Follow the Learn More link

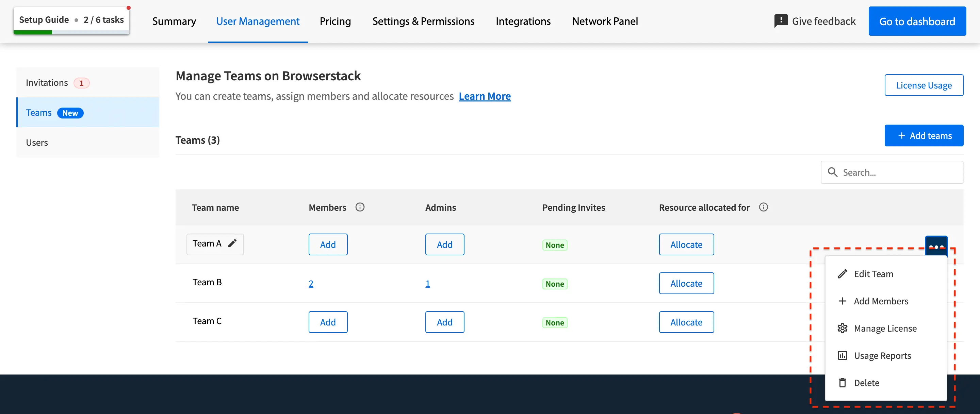(484, 96)
